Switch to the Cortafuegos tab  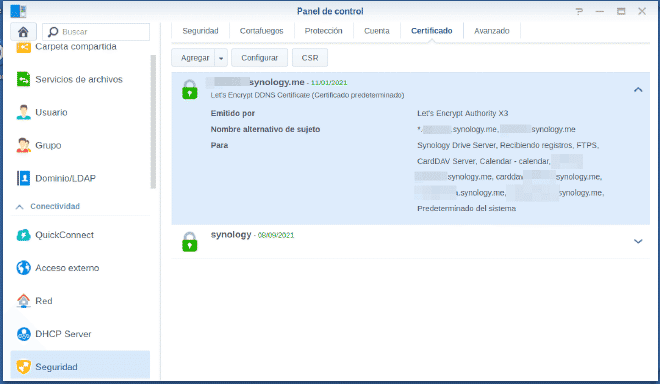click(261, 31)
